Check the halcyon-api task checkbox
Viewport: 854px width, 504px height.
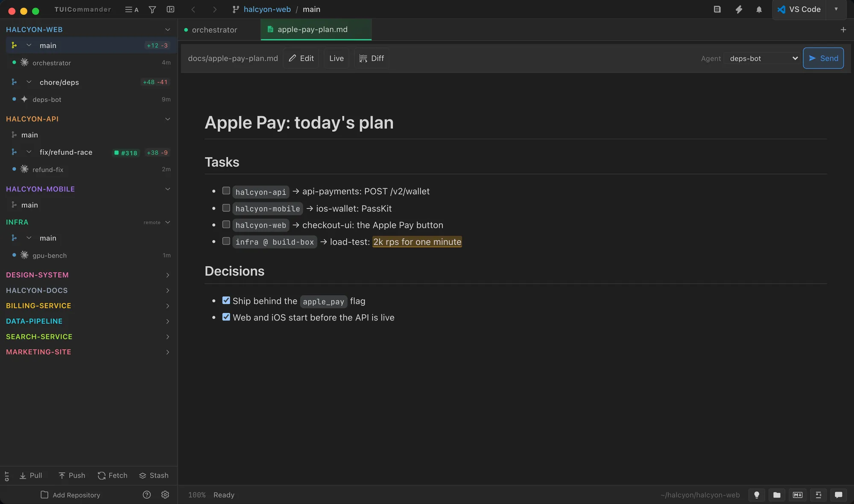coord(226,191)
